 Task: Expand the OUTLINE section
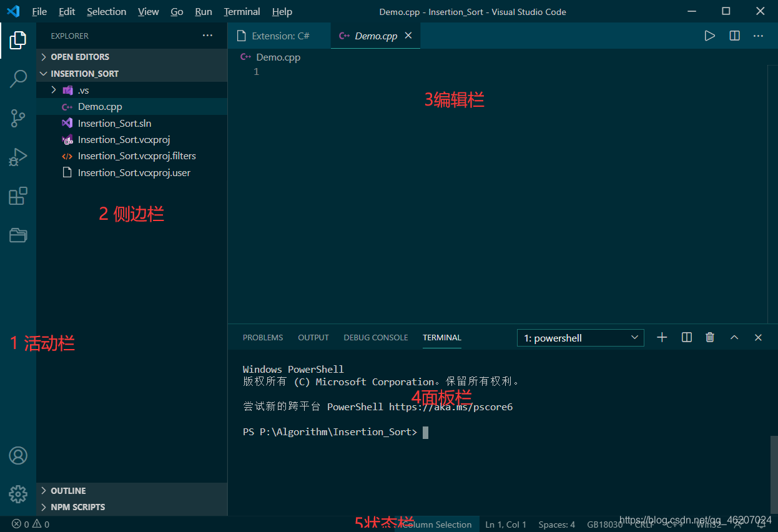132,491
